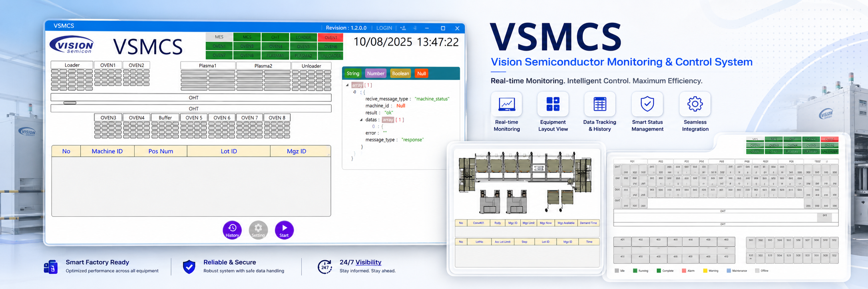The image size is (868, 289).
Task: Click the purple Start play button
Action: (284, 230)
